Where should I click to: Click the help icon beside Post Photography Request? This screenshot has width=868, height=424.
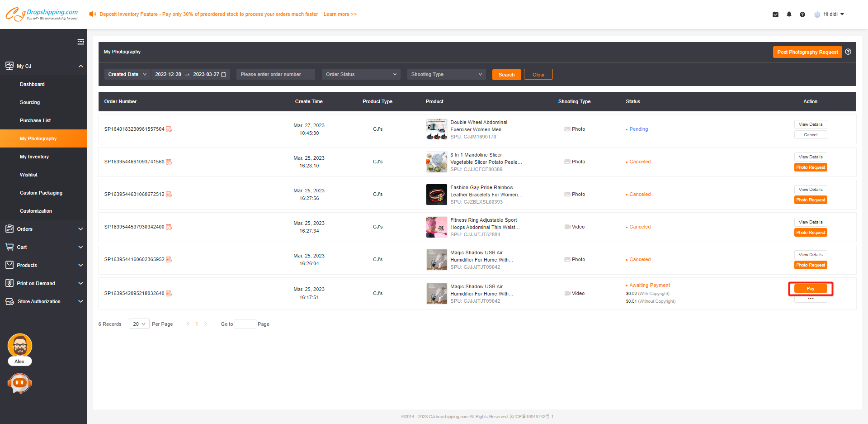click(x=848, y=52)
